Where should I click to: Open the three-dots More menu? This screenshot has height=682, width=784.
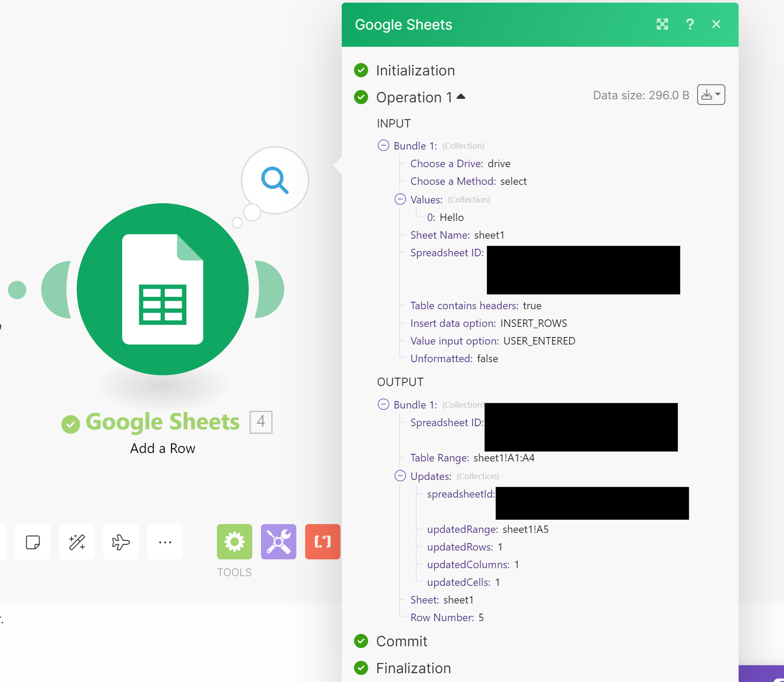pyautogui.click(x=165, y=542)
